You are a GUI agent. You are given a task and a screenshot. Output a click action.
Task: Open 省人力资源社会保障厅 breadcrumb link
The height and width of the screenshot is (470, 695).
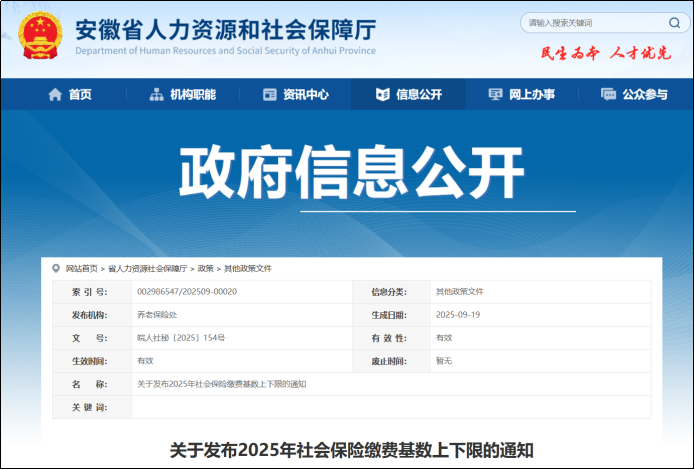(x=147, y=269)
